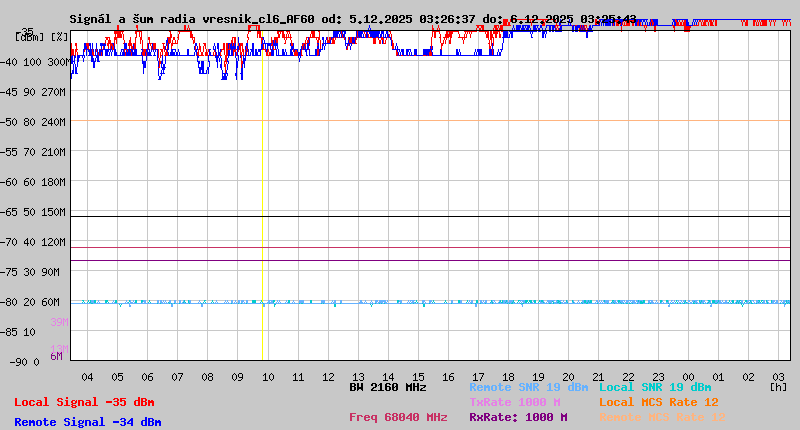800x430 pixels.
Task: Click the purple horizontal rate line
Action: coord(430,261)
